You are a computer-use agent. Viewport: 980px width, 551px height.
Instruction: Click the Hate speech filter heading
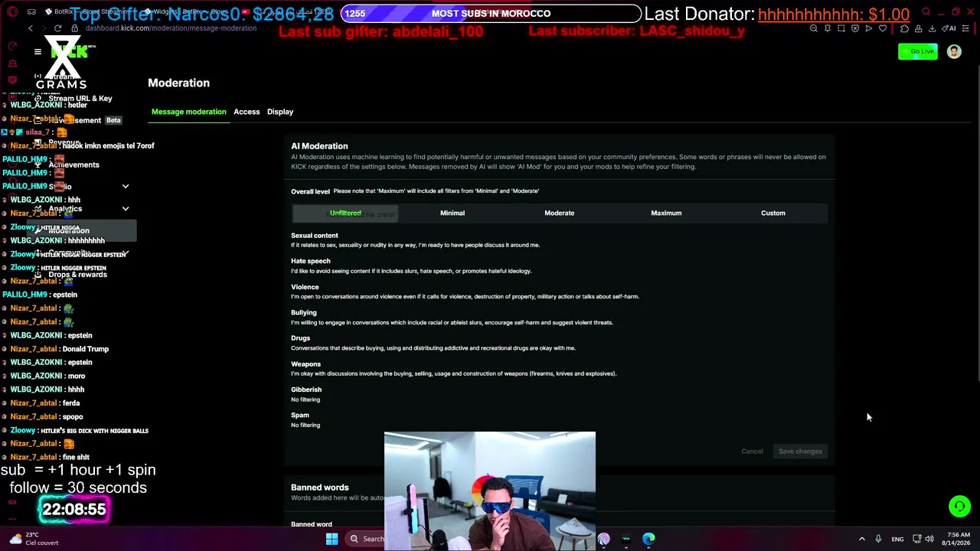click(x=311, y=261)
